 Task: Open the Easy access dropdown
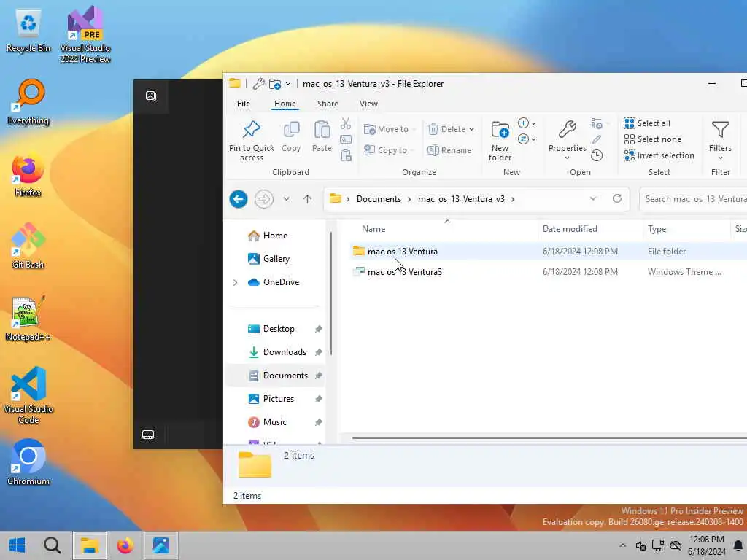527,139
